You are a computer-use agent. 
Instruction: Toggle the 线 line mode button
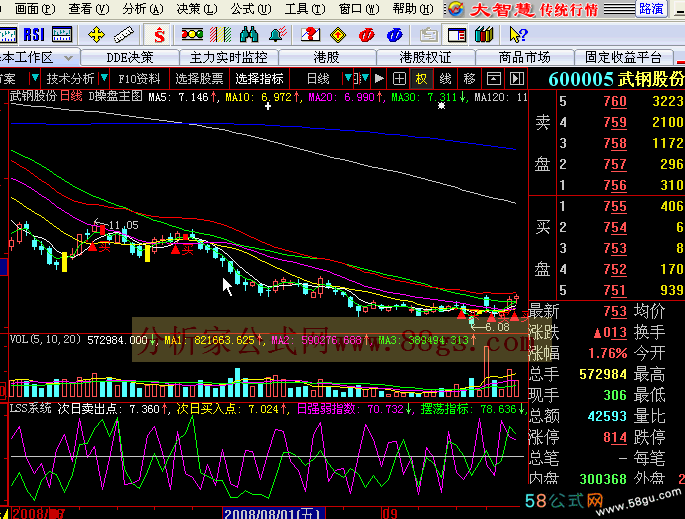445,79
